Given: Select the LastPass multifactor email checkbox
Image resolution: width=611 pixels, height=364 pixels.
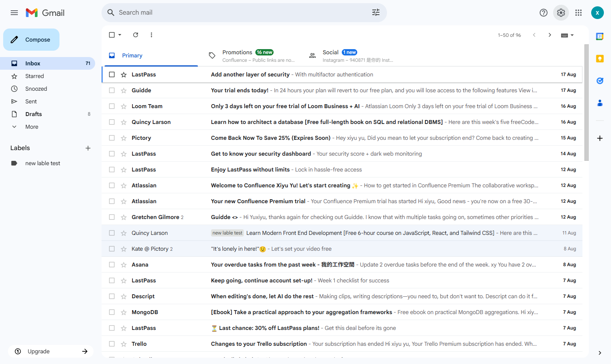Looking at the screenshot, I should coord(112,74).
